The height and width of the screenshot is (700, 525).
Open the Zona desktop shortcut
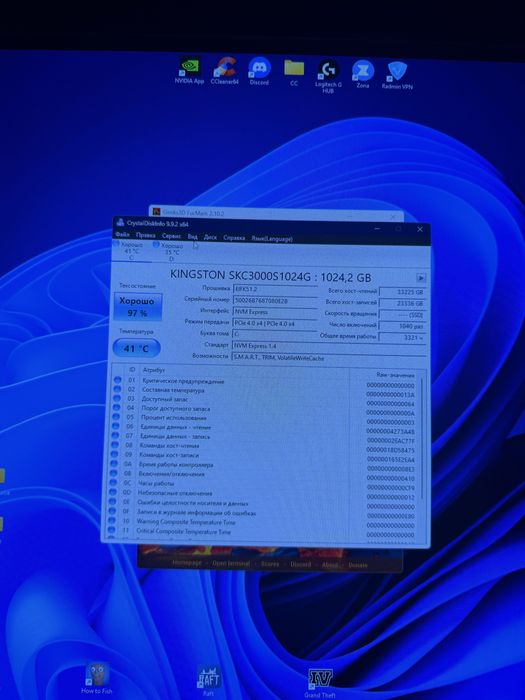tap(362, 74)
